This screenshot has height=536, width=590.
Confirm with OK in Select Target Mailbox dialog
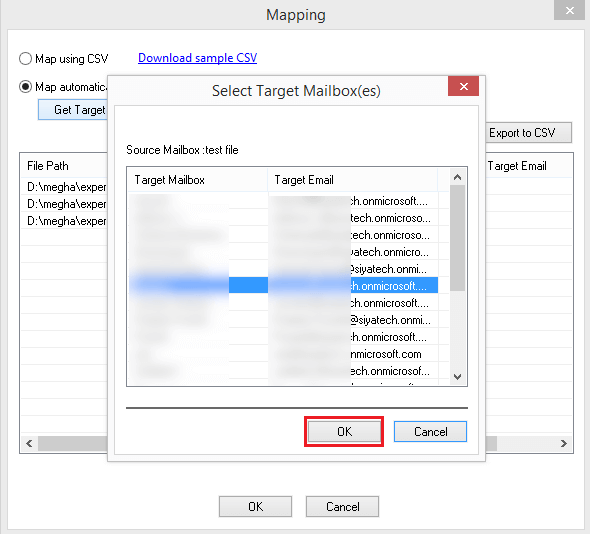344,431
